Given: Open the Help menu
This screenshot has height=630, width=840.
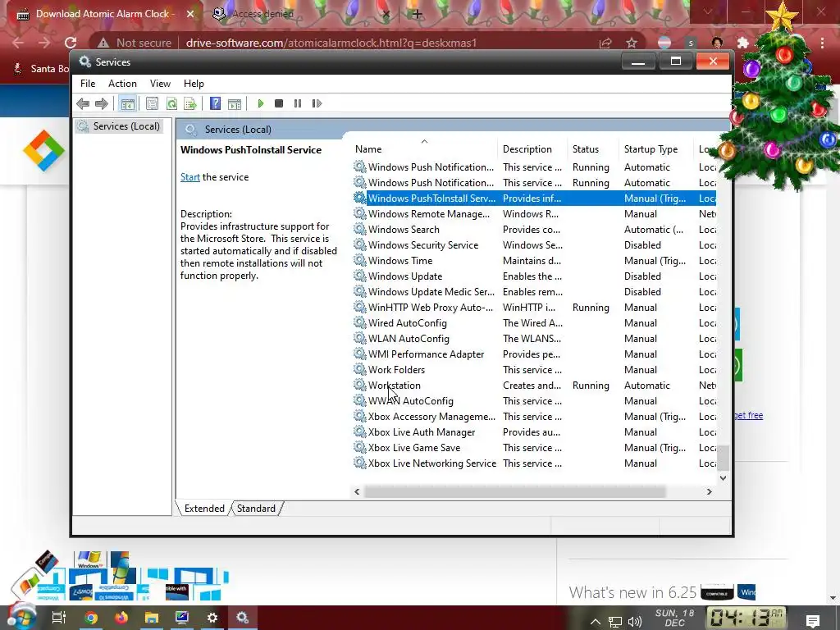Looking at the screenshot, I should [194, 84].
